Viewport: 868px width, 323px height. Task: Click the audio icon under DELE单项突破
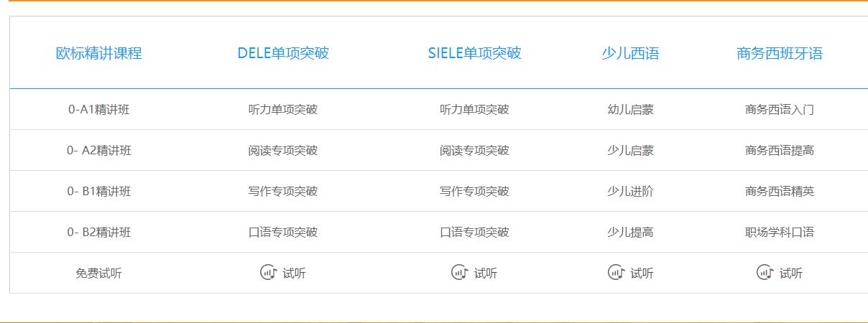tap(268, 272)
